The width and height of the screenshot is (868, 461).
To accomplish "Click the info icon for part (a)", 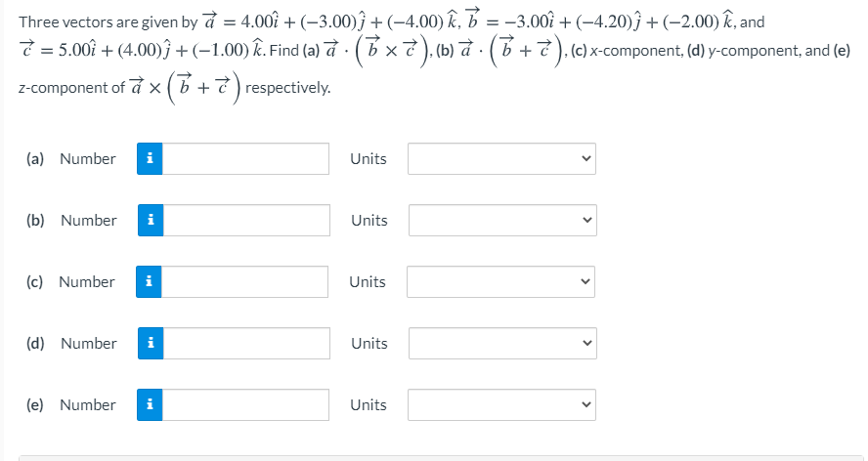I will pos(150,159).
